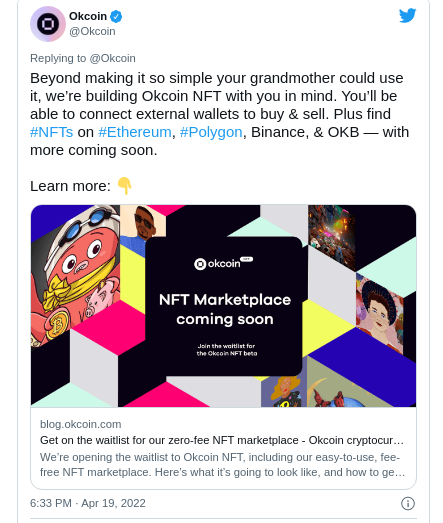Click the Twitter bird logo
The image size is (443, 523).
point(408,15)
